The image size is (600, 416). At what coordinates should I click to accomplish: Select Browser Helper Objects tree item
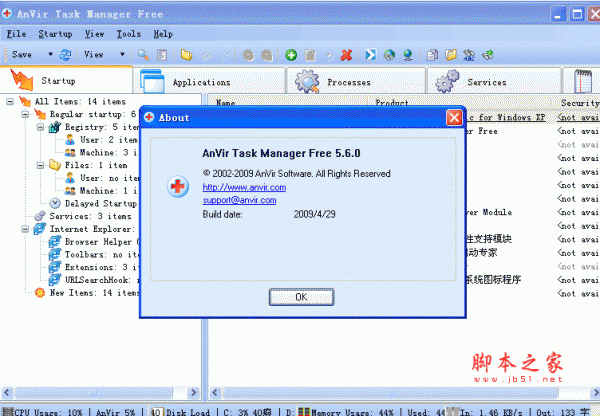coord(102,242)
